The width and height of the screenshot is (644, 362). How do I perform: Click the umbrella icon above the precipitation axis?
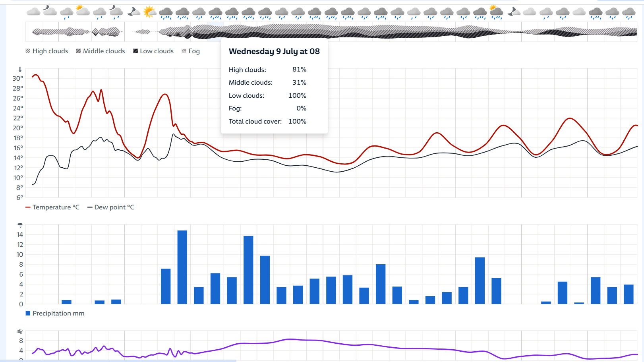click(x=20, y=225)
